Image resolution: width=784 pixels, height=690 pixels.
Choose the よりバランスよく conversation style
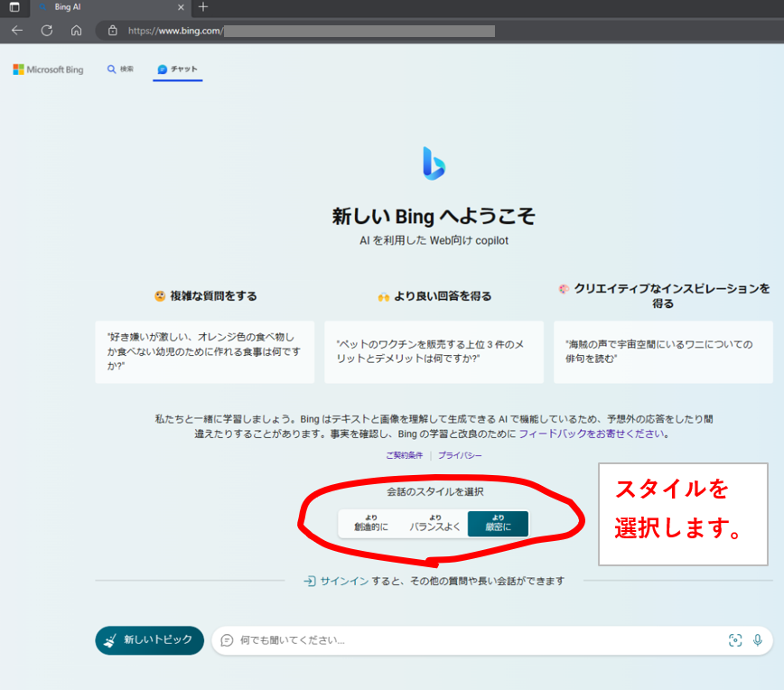(434, 524)
